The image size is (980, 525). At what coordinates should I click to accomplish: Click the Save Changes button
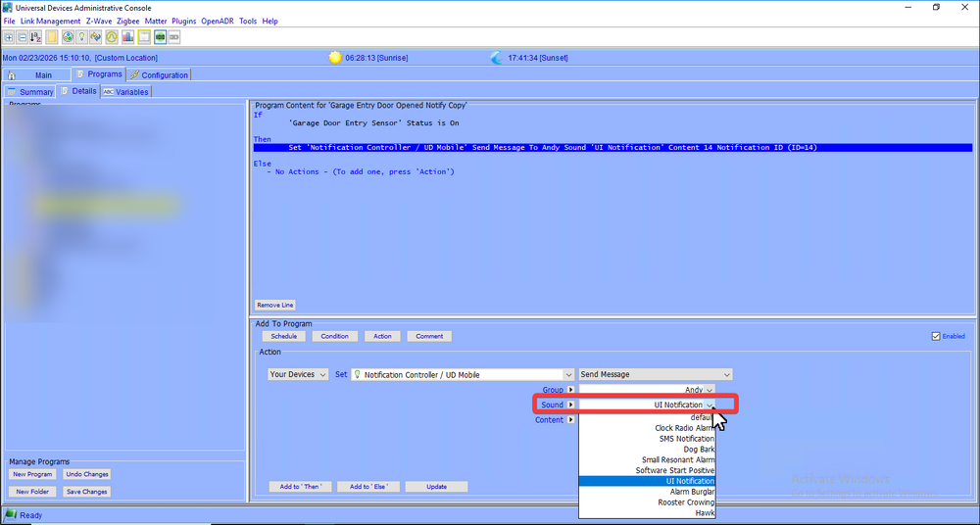pyautogui.click(x=87, y=492)
